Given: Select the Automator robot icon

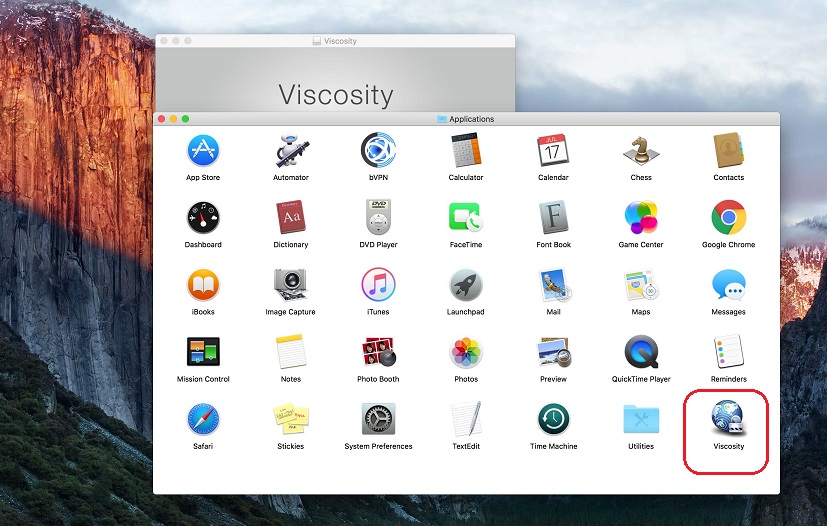Looking at the screenshot, I should pos(290,151).
